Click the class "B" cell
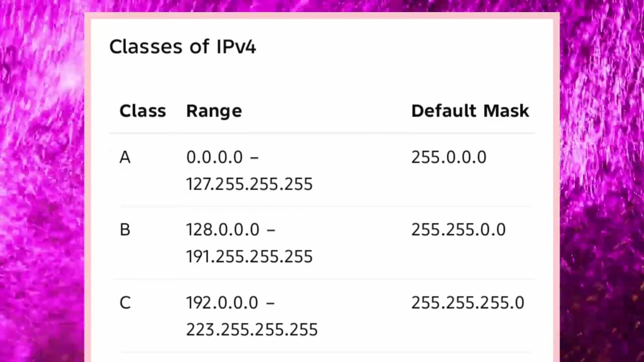Screen dimensions: 644x362 tap(125, 230)
